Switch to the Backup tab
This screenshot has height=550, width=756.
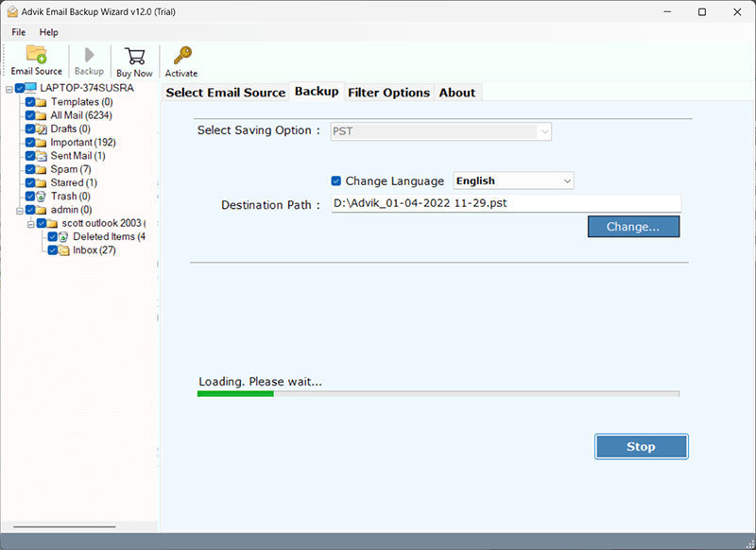point(317,91)
